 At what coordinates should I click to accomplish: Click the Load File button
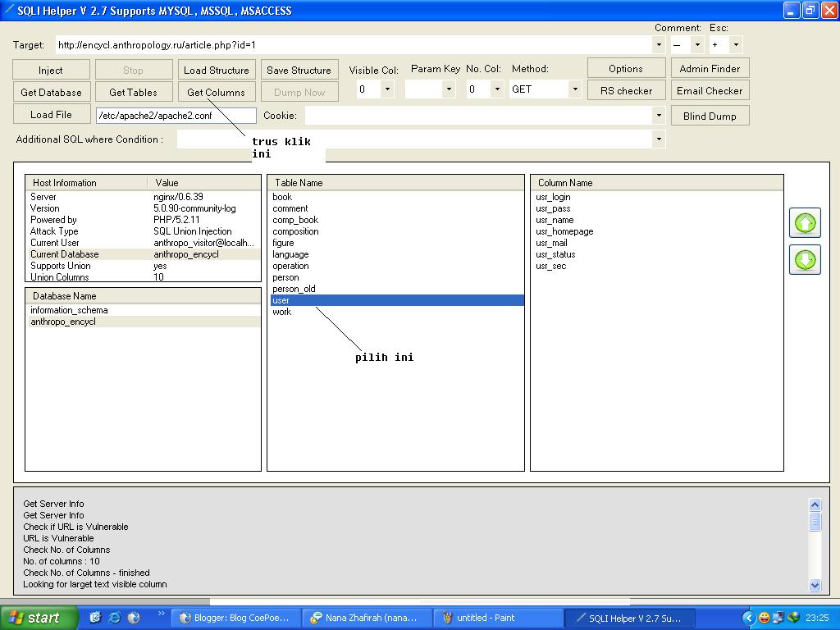pos(52,114)
